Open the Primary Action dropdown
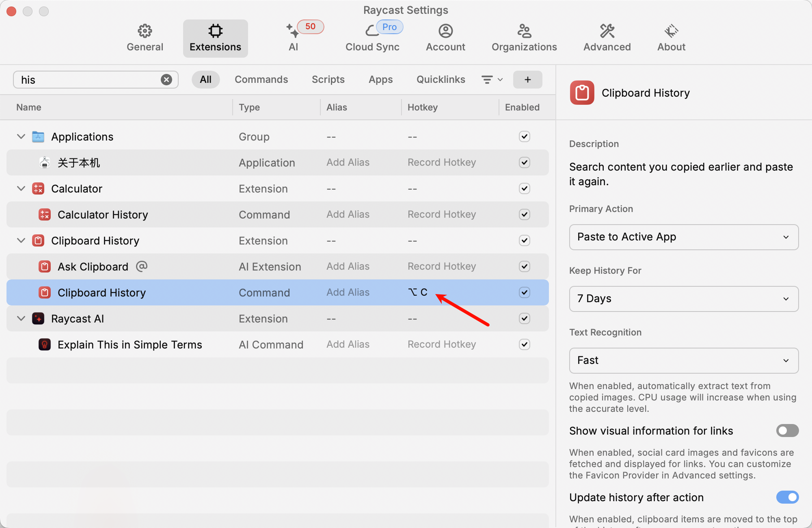Viewport: 812px width, 528px height. 683,237
